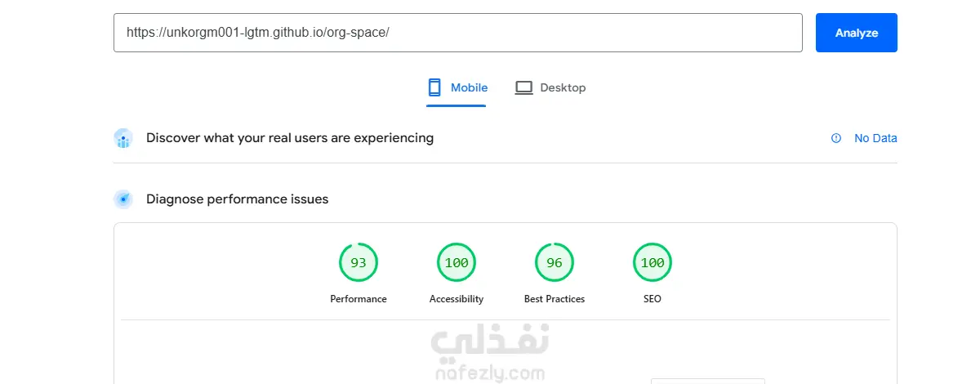Click the Diagnose performance issues heading

point(237,199)
